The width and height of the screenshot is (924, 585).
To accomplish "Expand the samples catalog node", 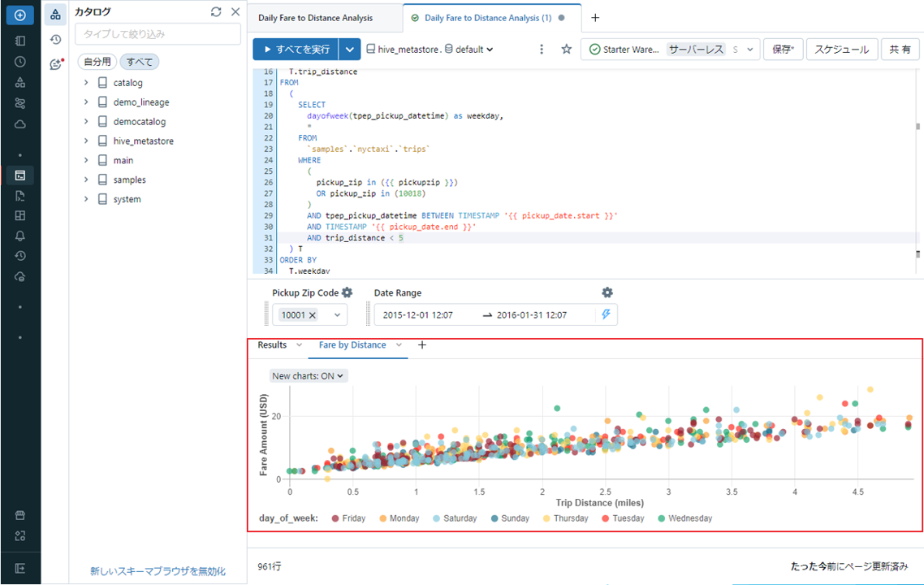I will coord(86,180).
